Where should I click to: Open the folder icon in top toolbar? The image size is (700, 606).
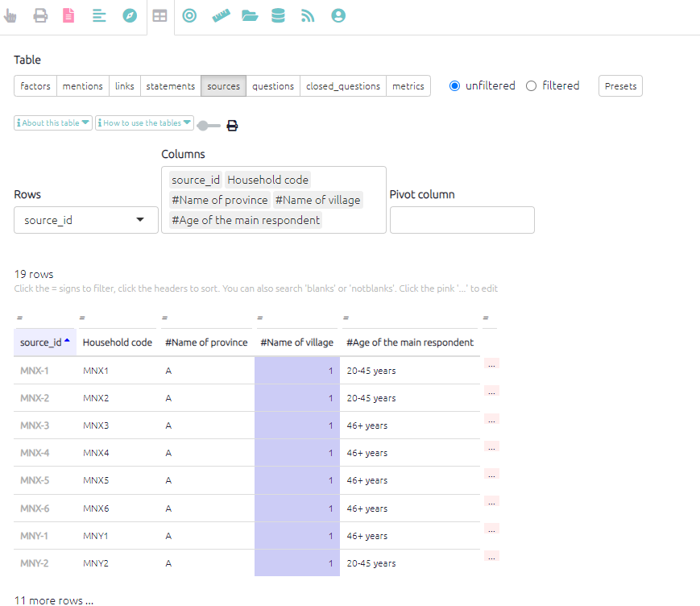(250, 16)
